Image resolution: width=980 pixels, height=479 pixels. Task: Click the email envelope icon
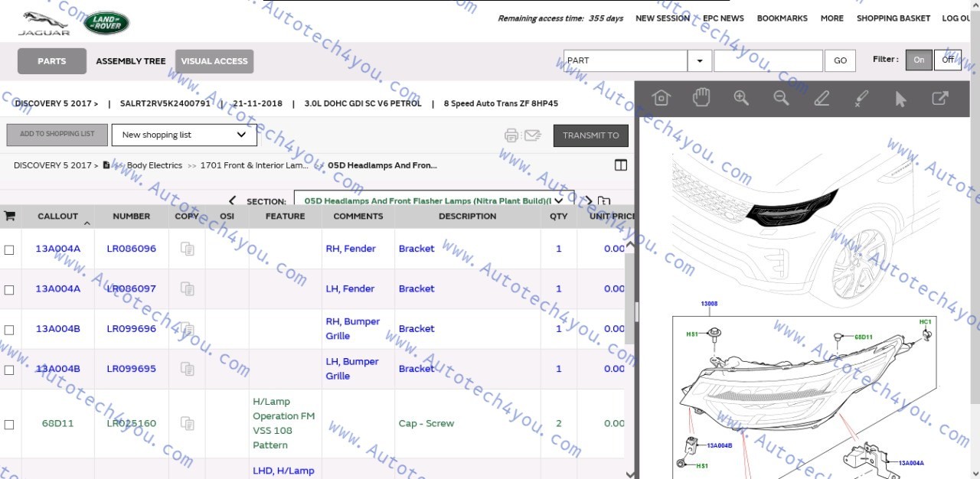point(532,135)
